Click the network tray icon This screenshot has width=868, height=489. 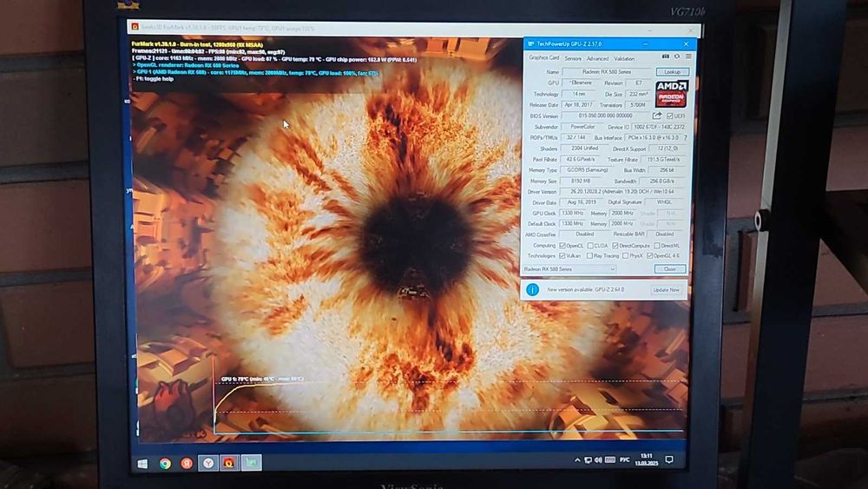(588, 460)
